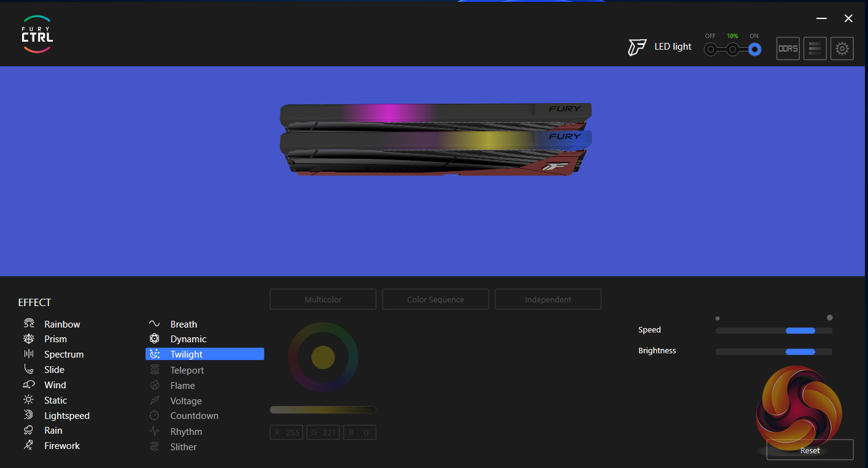Click the Brightness slider

pos(774,352)
